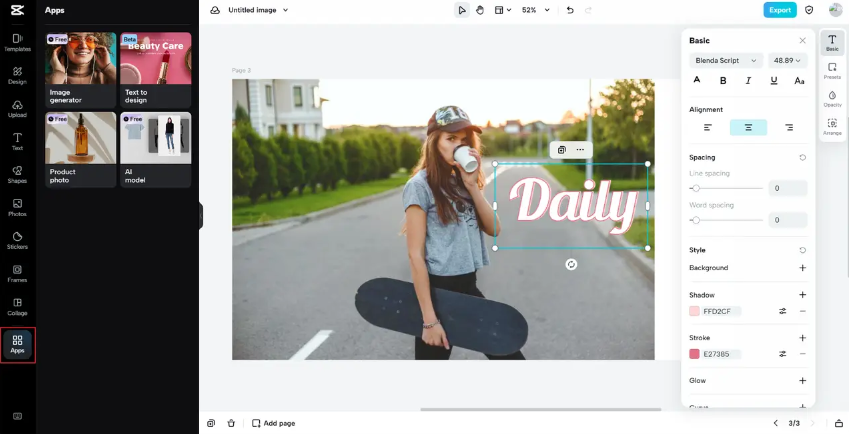The image size is (849, 434).
Task: Set alignment to center
Action: [748, 127]
